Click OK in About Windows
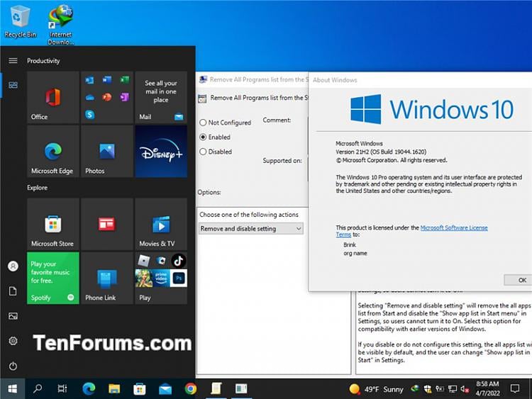532x399 pixels. click(x=518, y=280)
